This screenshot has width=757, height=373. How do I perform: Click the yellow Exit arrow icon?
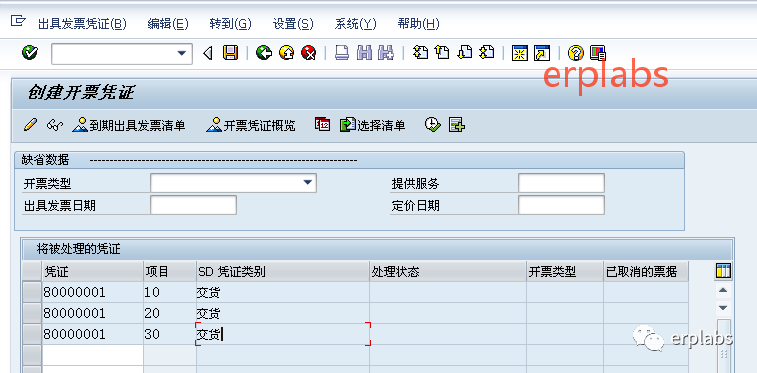(x=286, y=53)
